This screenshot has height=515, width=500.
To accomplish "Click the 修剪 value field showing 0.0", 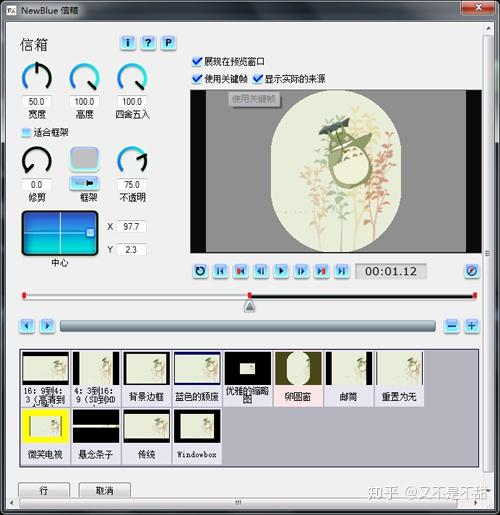I will pyautogui.click(x=37, y=184).
